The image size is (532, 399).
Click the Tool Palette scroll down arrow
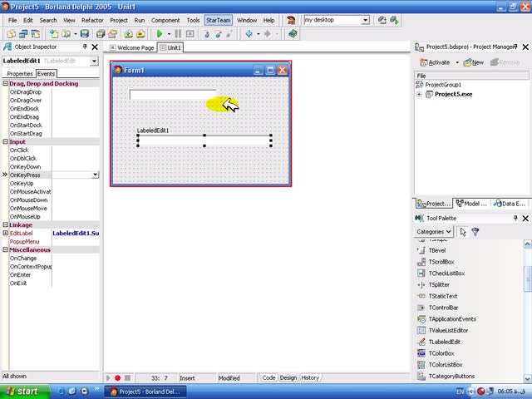click(x=527, y=378)
